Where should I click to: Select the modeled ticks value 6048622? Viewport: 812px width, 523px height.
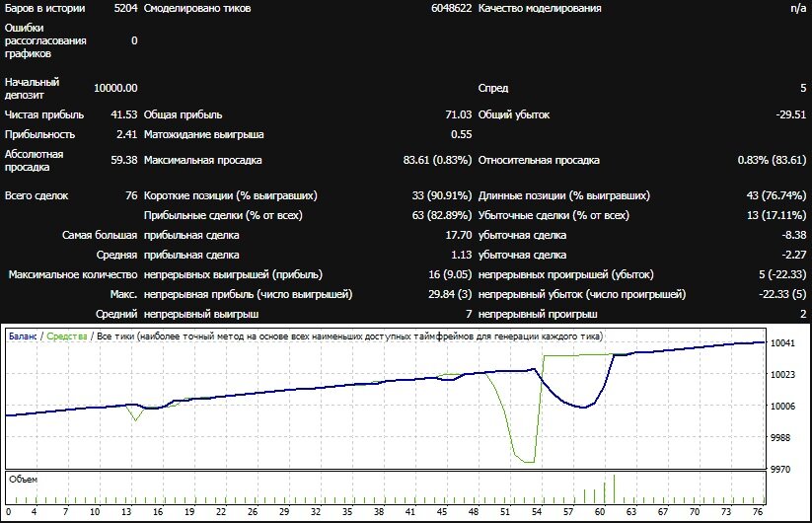[452, 8]
